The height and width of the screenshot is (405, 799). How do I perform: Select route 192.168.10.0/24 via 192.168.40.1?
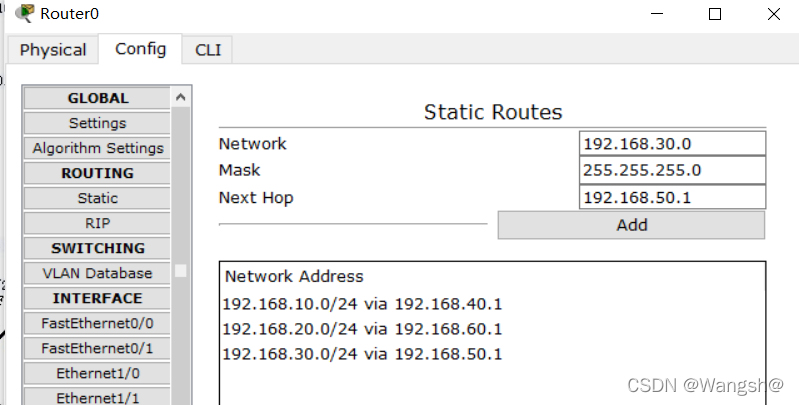click(361, 302)
